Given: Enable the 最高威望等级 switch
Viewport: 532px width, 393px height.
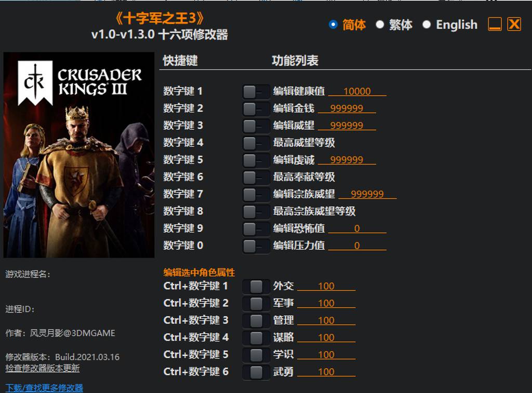Looking at the screenshot, I should click(256, 143).
